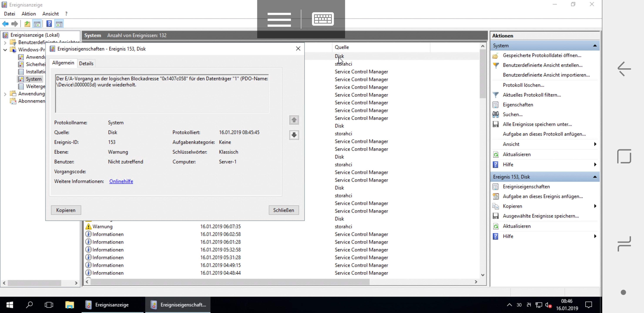Screen dimensions: 644x313
Task: Click the Suchen binoculars icon
Action: (495, 115)
